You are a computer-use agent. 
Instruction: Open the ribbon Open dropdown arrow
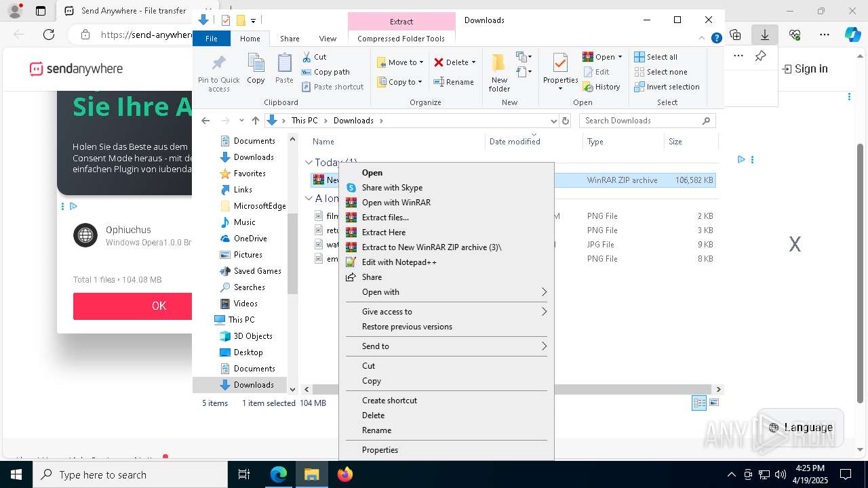[x=620, y=57]
